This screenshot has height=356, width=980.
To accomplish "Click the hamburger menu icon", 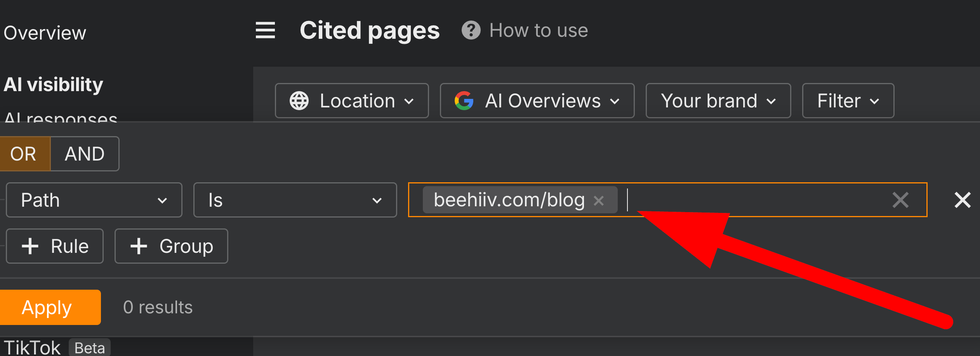I will pos(265,30).
